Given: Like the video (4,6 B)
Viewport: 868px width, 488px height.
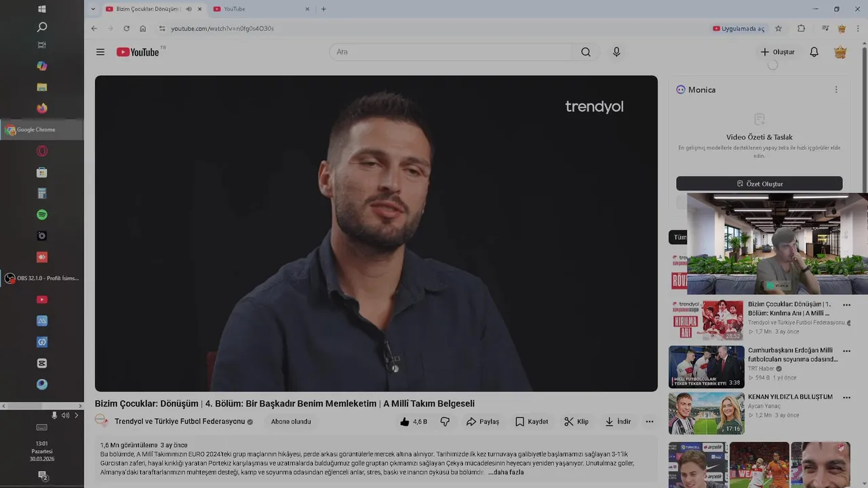Looking at the screenshot, I should (414, 422).
